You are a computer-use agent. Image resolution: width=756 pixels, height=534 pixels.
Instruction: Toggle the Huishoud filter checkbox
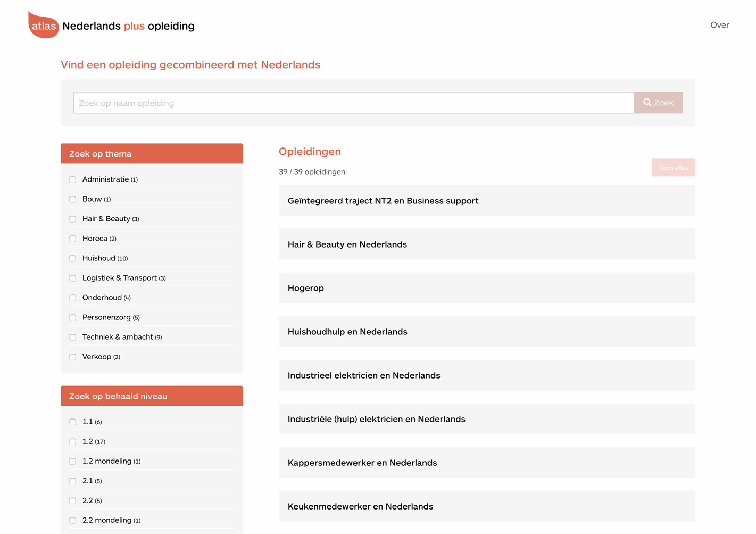click(72, 258)
